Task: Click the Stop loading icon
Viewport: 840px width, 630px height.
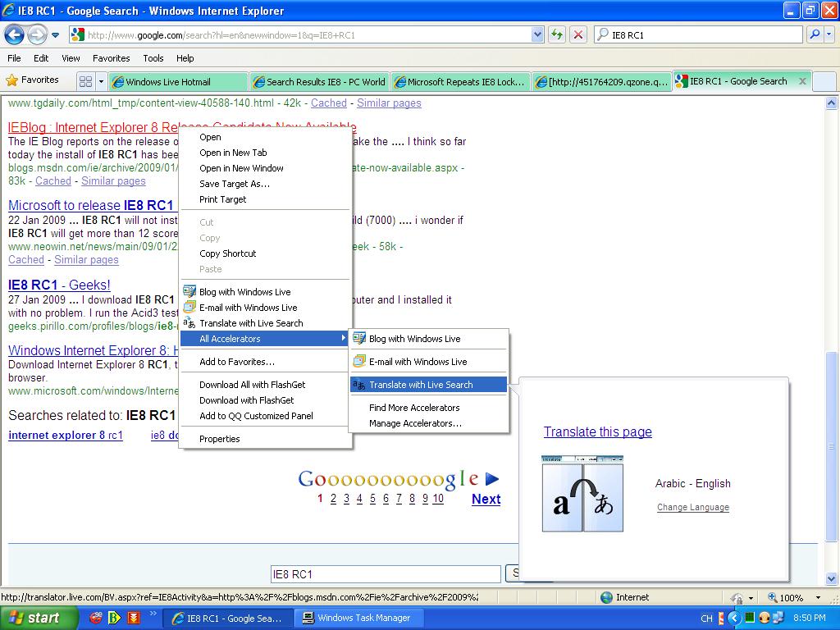Action: click(x=578, y=35)
